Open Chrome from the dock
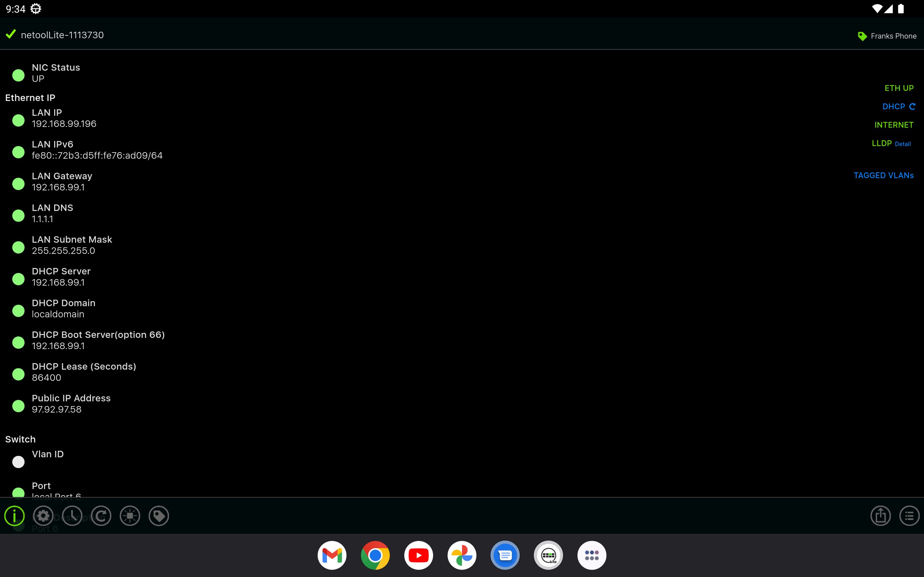This screenshot has width=924, height=577. pyautogui.click(x=375, y=555)
